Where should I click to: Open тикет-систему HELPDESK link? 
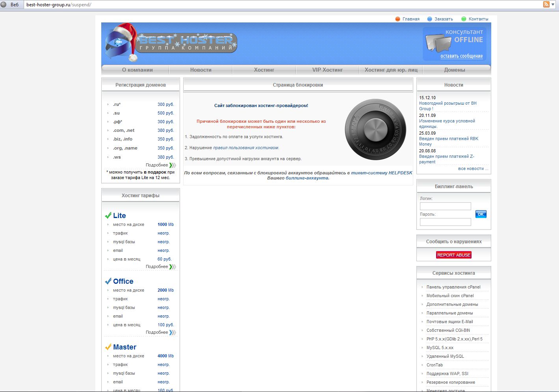(x=382, y=173)
